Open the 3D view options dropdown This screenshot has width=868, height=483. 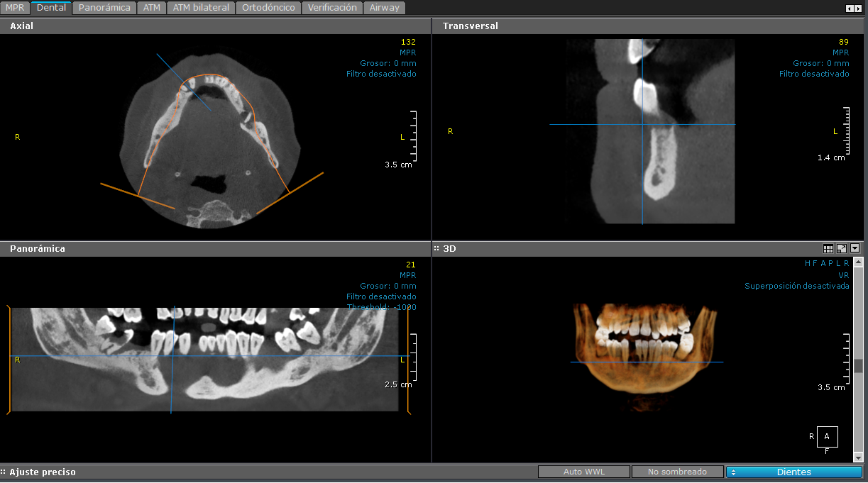click(x=855, y=248)
